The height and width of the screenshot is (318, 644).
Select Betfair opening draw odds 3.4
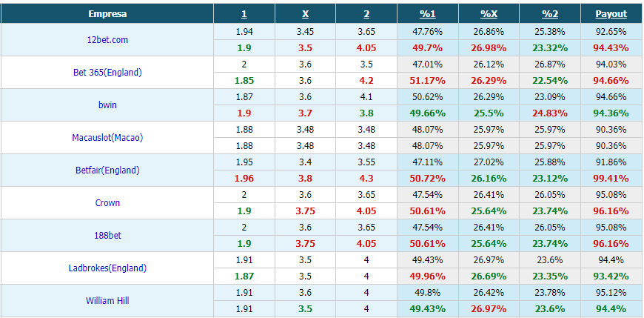(x=305, y=162)
